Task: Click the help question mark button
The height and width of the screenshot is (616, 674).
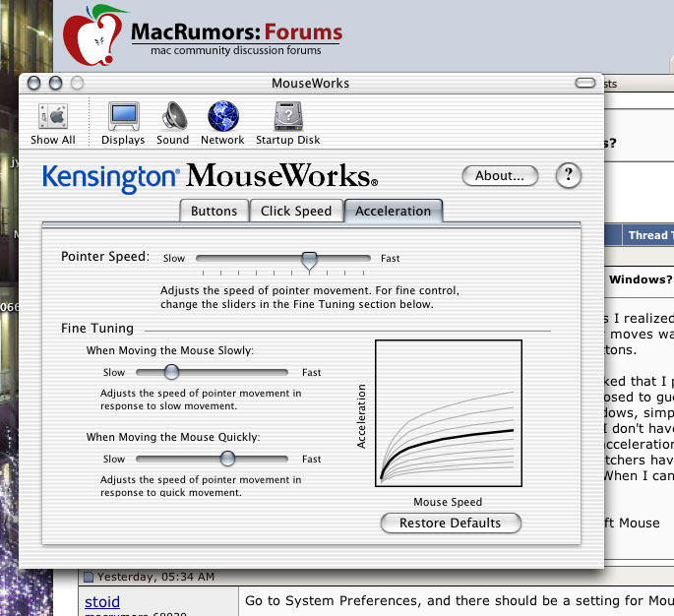Action: coord(569,175)
